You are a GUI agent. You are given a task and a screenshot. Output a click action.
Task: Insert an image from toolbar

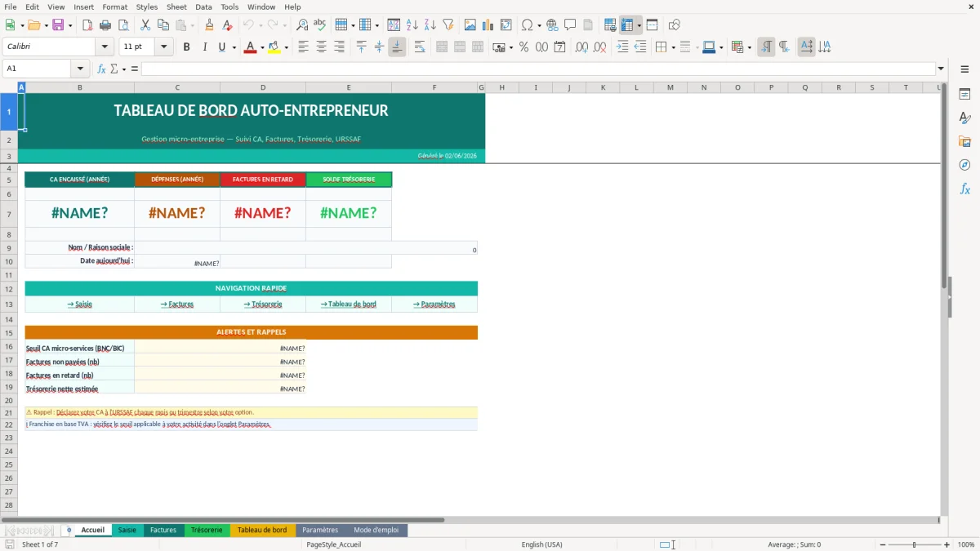pyautogui.click(x=470, y=25)
